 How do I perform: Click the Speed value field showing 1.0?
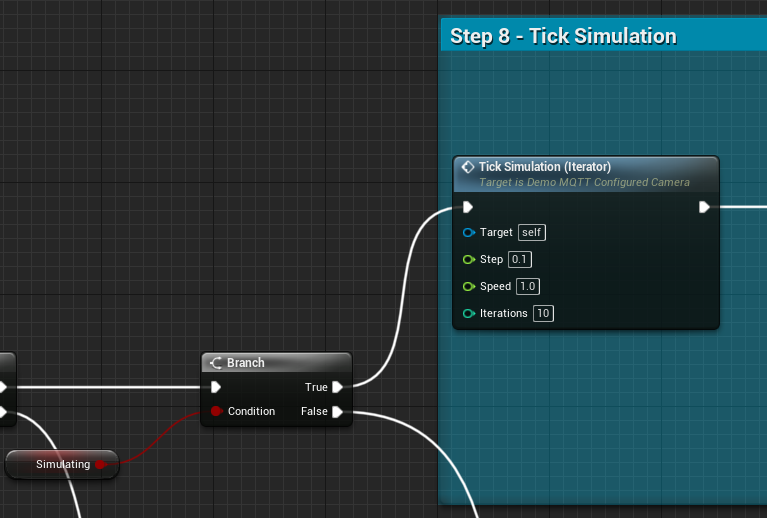coord(528,286)
